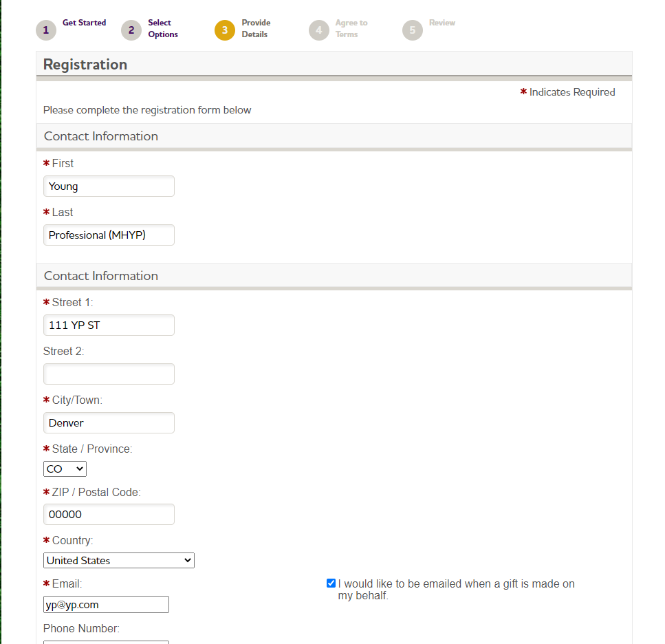Click the City/Town field containing Denver
The image size is (665, 644).
109,422
